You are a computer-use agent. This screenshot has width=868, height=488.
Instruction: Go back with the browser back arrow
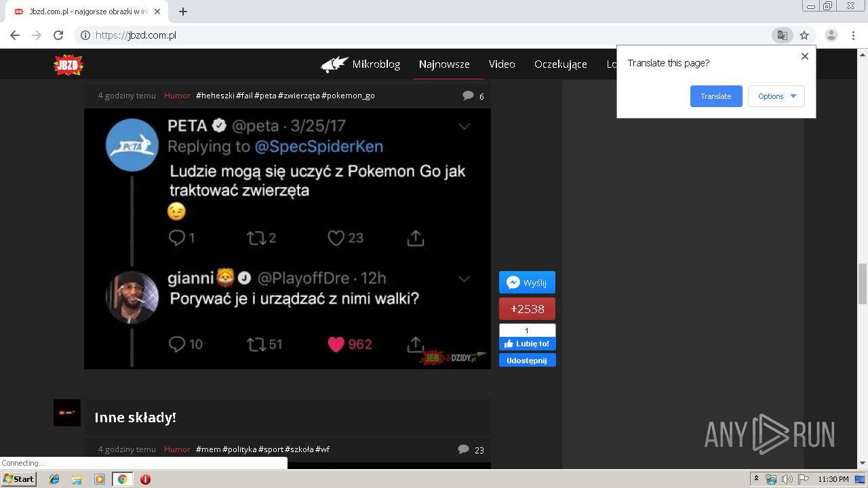coord(15,35)
